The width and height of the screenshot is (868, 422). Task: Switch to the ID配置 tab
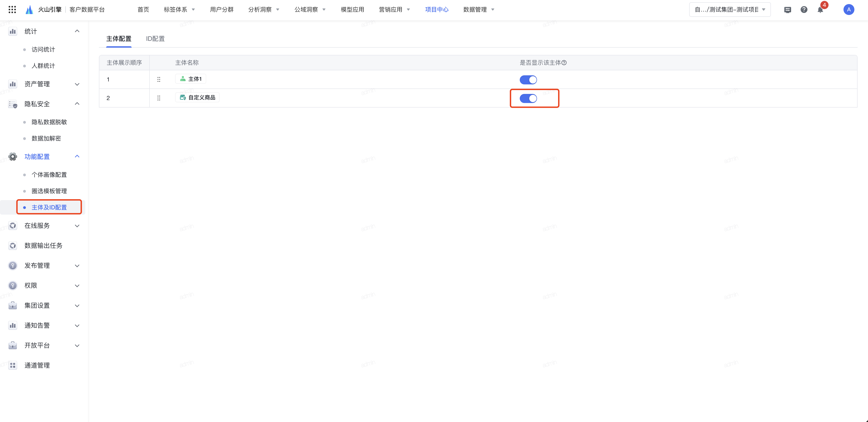click(155, 39)
